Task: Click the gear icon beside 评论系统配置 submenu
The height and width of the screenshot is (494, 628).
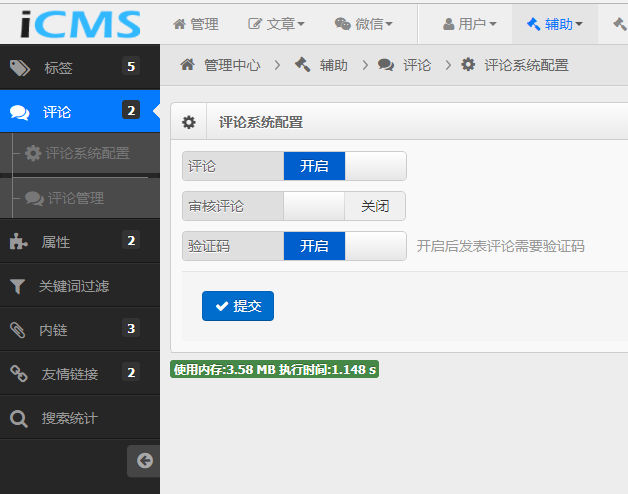Action: (x=33, y=153)
